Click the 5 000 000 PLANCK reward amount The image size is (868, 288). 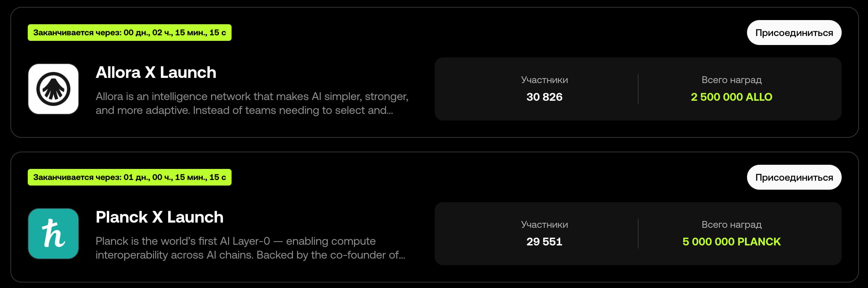point(731,242)
